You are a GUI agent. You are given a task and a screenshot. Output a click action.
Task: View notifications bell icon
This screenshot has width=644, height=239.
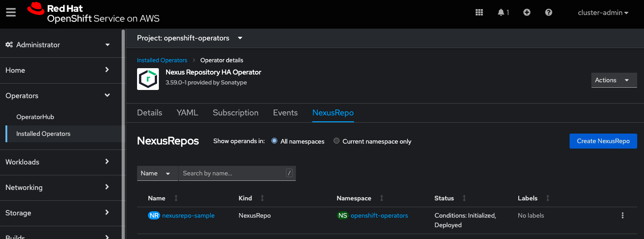pos(501,13)
